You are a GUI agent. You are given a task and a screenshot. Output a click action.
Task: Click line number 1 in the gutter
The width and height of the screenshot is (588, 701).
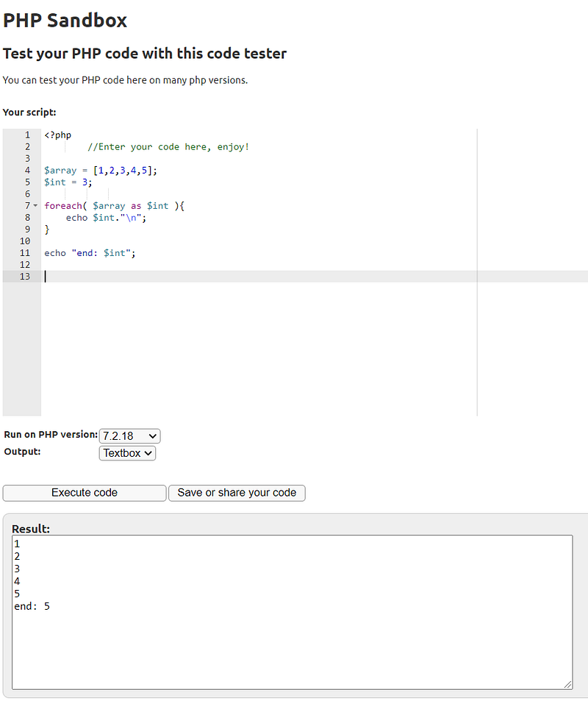pyautogui.click(x=27, y=135)
